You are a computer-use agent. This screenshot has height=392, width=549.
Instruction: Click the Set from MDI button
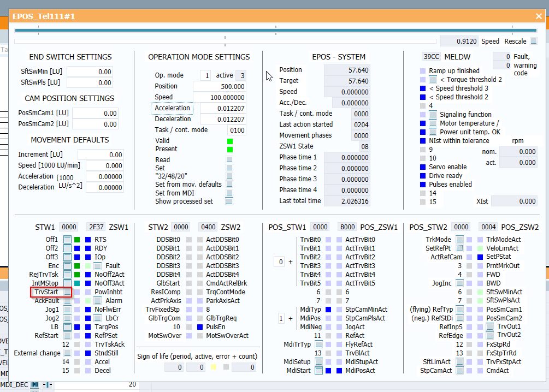229,193
